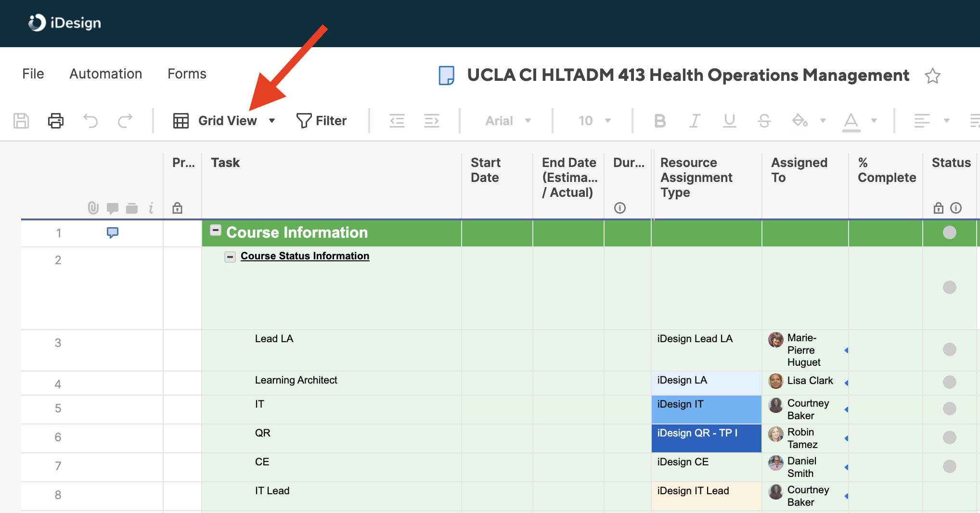Image resolution: width=980 pixels, height=513 pixels.
Task: Click the Status column info icon
Action: [956, 208]
